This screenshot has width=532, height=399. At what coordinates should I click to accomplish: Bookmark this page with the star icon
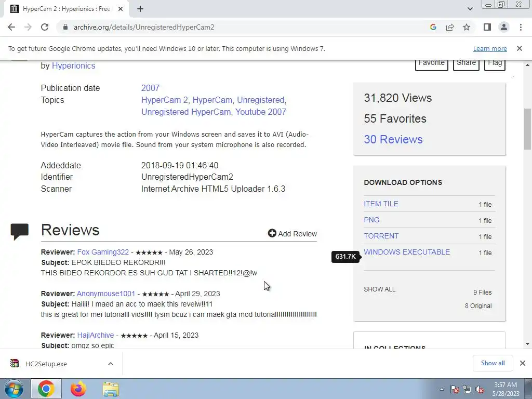467,27
